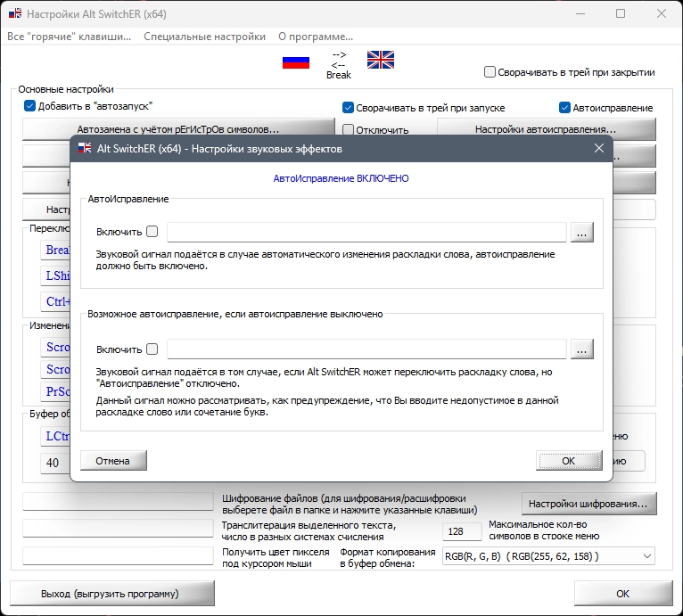Open Автозамена с учётом регистров символов
The height and width of the screenshot is (616, 683).
[178, 129]
